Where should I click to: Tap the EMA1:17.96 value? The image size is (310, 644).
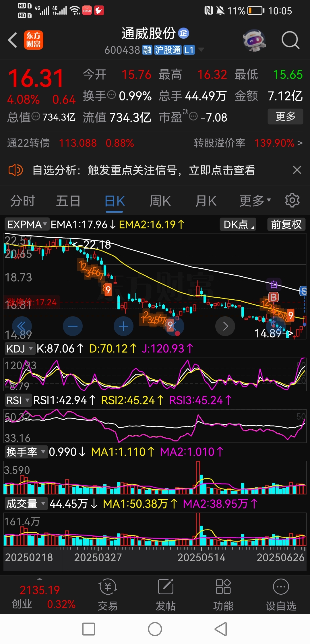coord(83,224)
